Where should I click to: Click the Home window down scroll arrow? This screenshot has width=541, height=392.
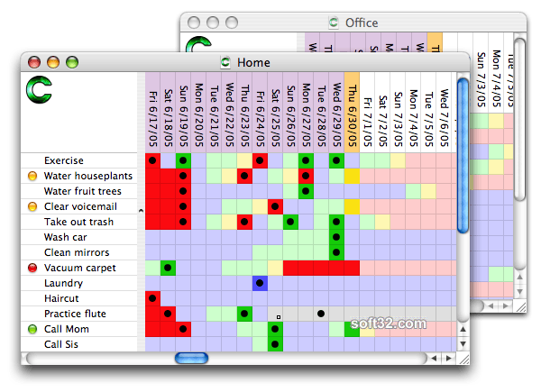463,343
